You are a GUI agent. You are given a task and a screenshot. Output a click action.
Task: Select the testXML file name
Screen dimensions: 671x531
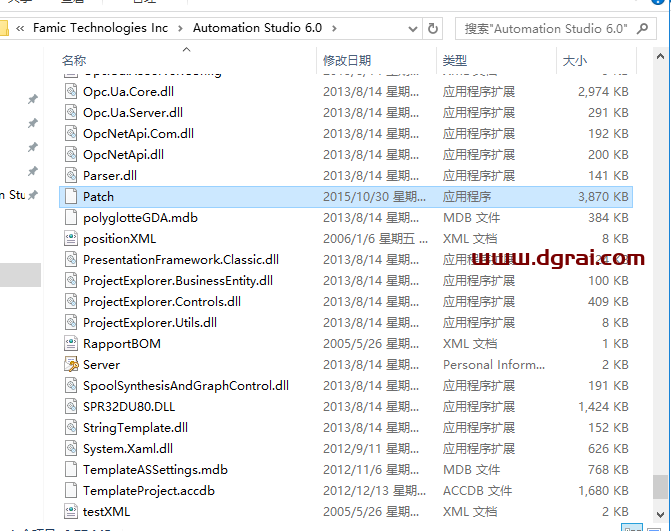click(107, 512)
